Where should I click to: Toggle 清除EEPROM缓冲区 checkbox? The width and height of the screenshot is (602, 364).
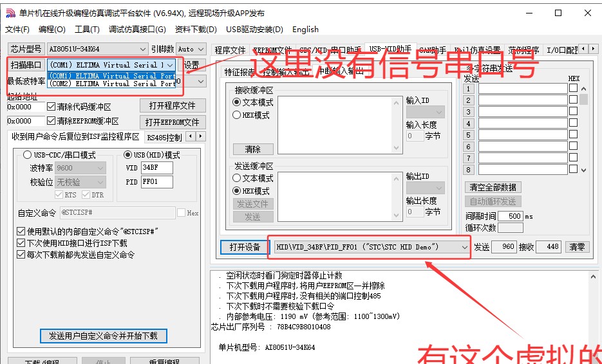51,121
